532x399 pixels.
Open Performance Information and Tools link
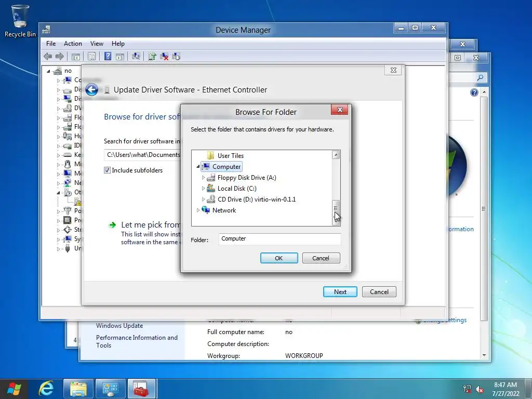(137, 341)
